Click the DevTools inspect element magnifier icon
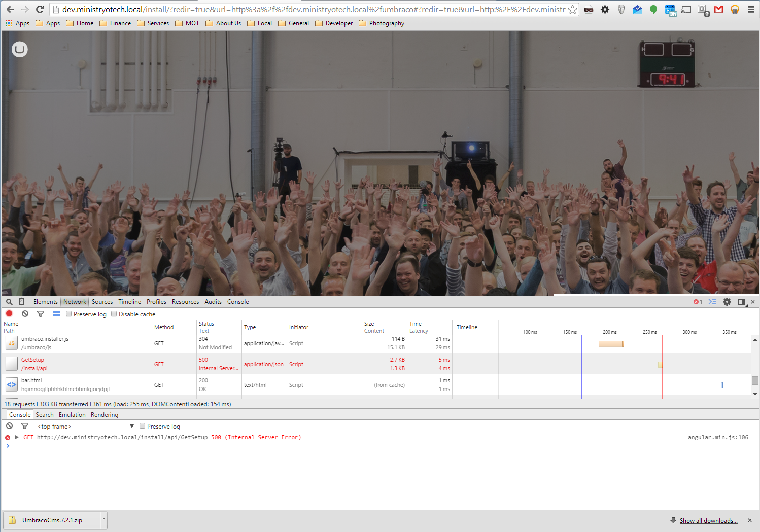Screen dimensions: 760x532 pyautogui.click(x=9, y=302)
